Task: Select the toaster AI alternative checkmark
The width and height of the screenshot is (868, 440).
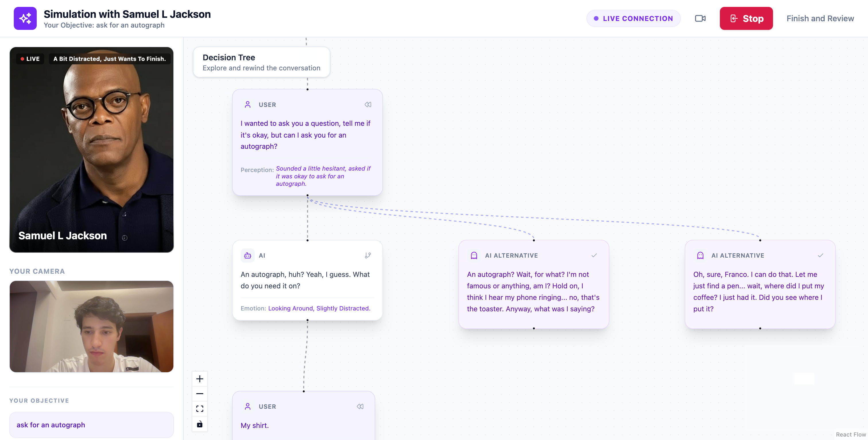Action: coord(594,256)
